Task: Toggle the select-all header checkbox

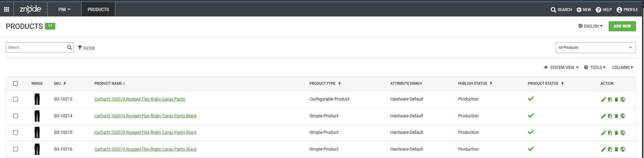Action: coord(16,83)
